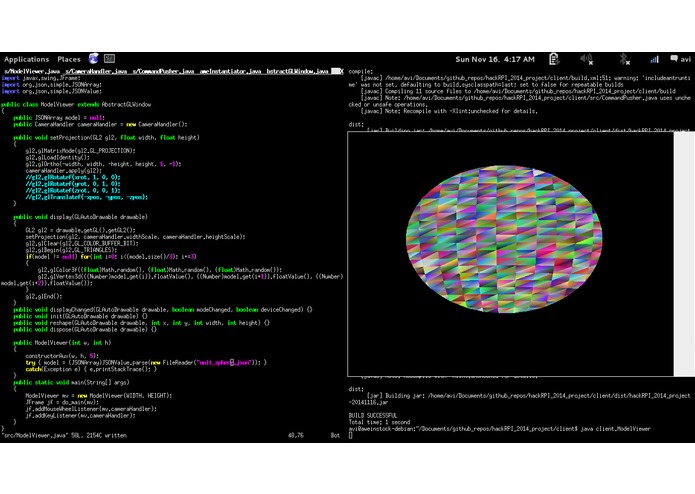The image size is (695, 494).
Task: Click the commented glRotatef(zrot line
Action: pyautogui.click(x=73, y=191)
